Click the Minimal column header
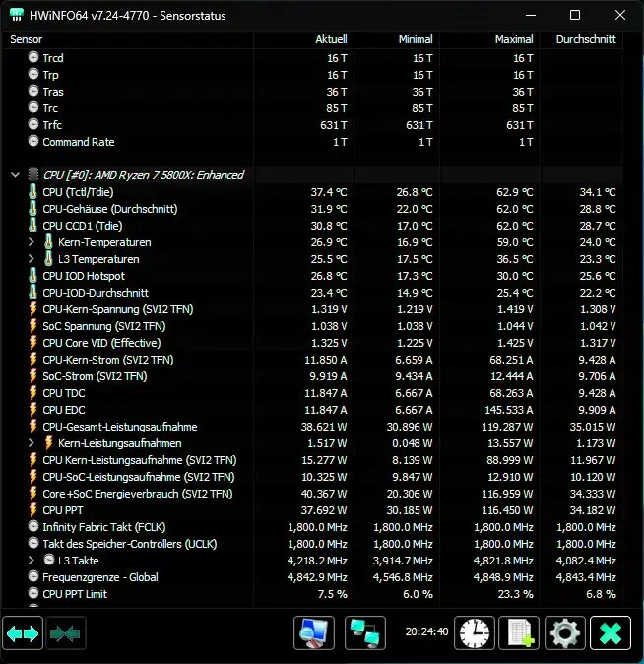 pyautogui.click(x=416, y=39)
